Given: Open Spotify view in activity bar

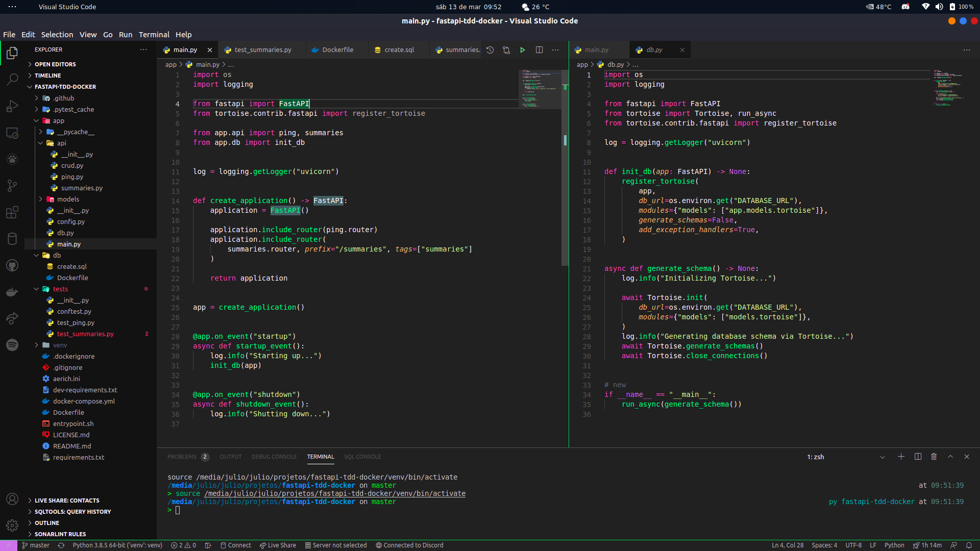Looking at the screenshot, I should click(12, 345).
